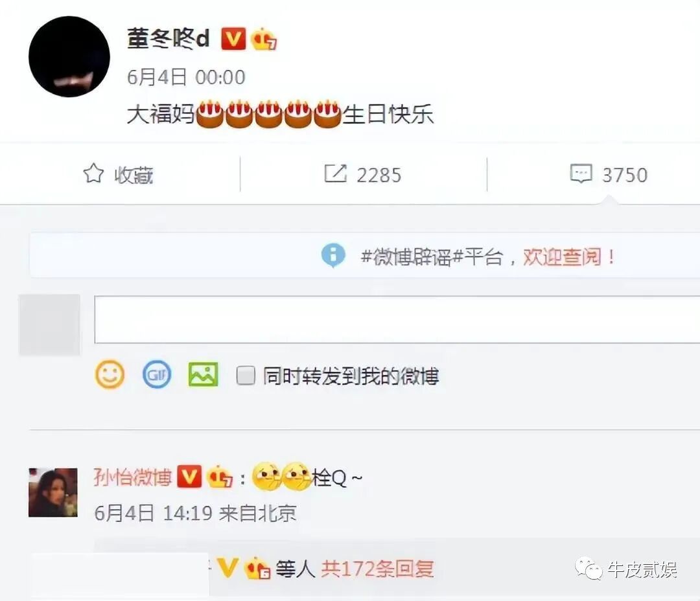700x601 pixels.
Task: Click inside the comment text box
Action: (x=397, y=319)
